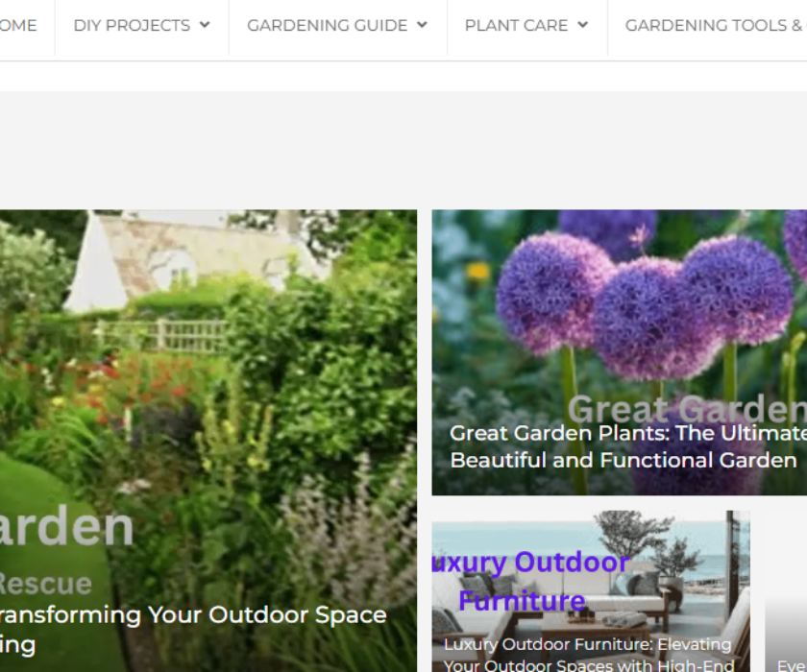Expand the Gardening Guide dropdown chevron

click(422, 25)
